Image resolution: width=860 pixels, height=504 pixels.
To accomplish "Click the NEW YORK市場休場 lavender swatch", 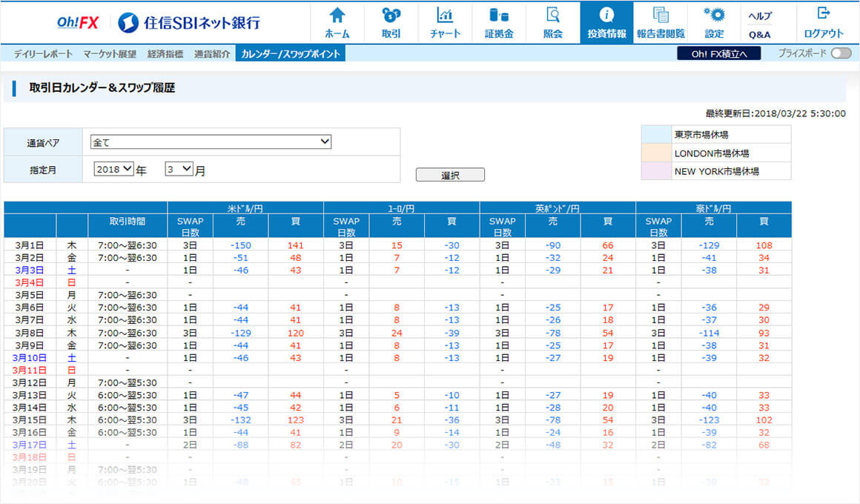I will point(656,171).
